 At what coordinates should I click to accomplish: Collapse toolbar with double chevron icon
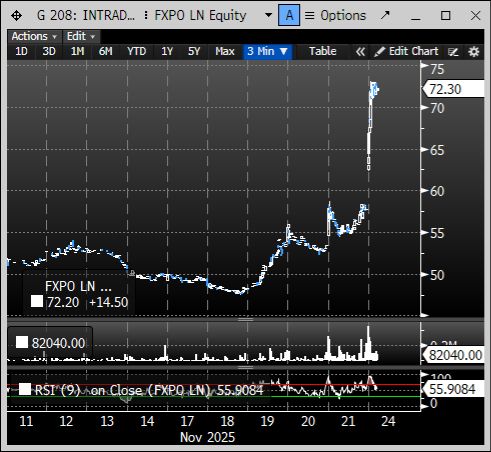point(360,52)
